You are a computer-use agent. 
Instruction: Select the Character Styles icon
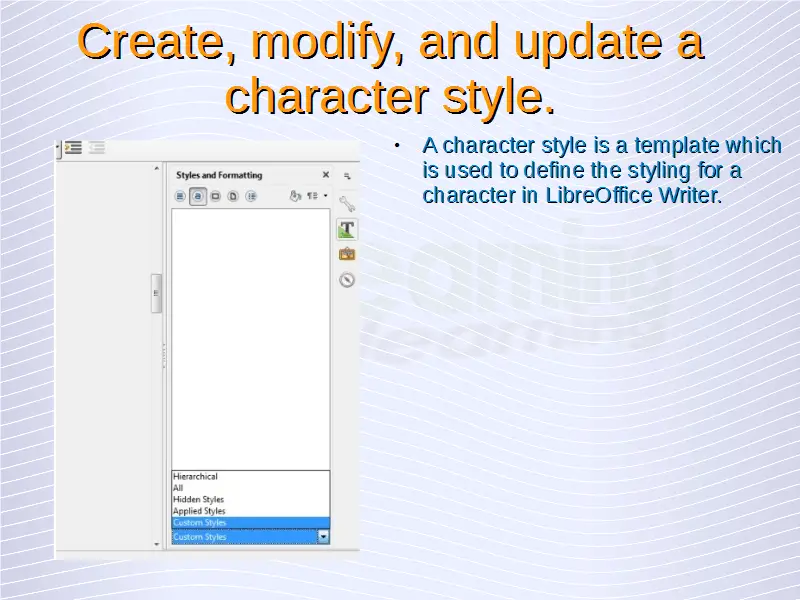tap(198, 196)
